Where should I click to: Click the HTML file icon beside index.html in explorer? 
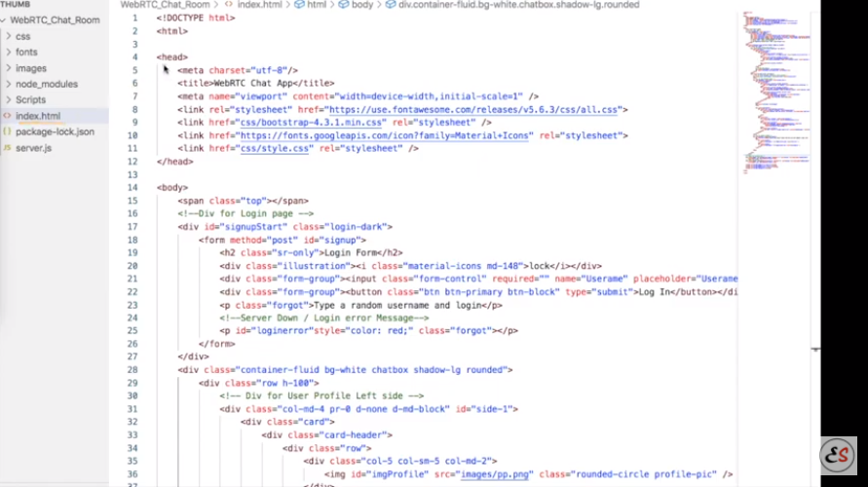[7, 116]
